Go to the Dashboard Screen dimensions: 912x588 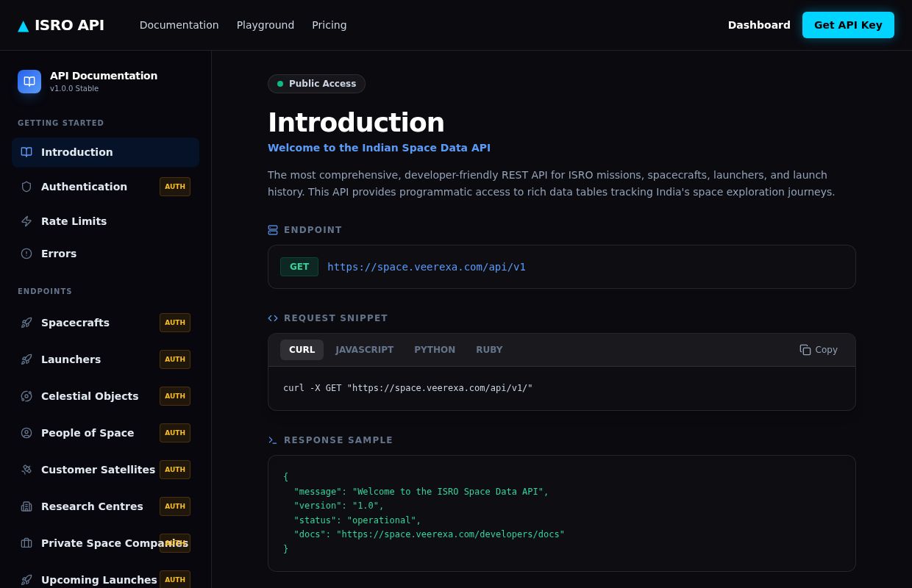(759, 25)
